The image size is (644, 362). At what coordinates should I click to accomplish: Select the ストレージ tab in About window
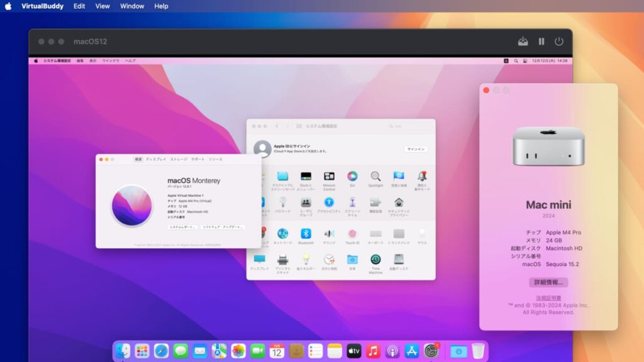tap(178, 158)
